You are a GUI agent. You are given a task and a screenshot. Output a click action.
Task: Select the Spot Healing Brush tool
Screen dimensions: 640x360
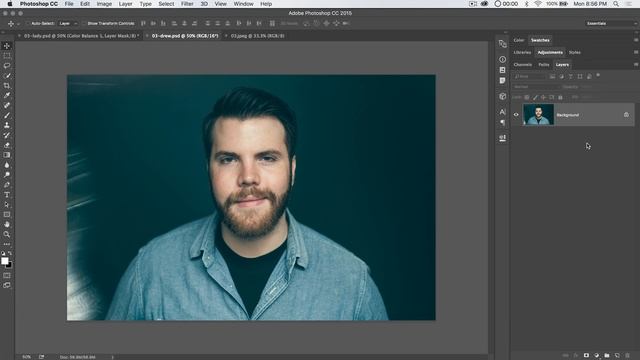7,105
